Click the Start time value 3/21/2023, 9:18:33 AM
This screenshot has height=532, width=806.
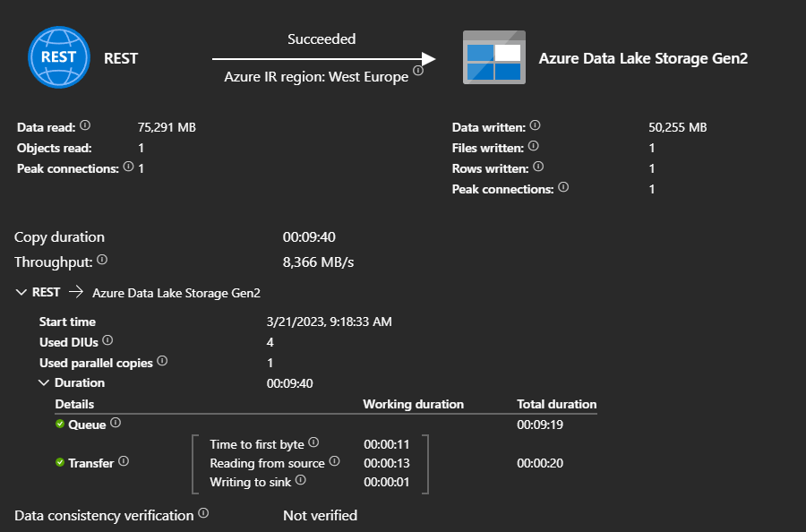pos(329,322)
